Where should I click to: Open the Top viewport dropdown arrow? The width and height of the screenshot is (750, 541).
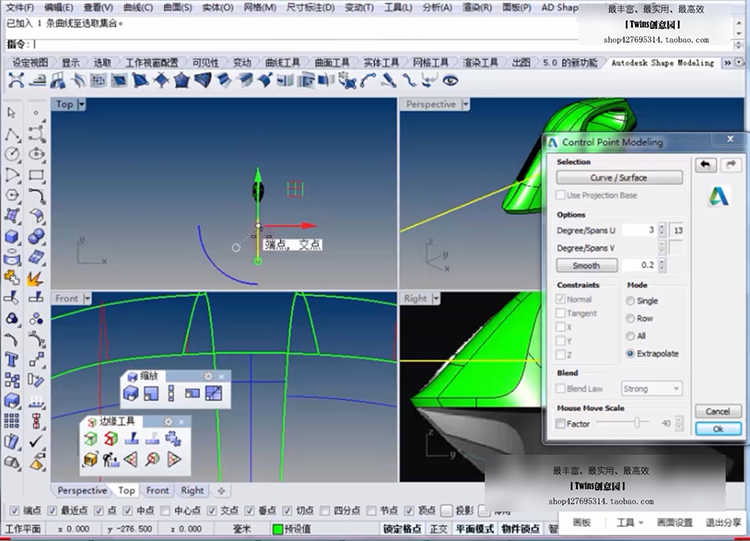(82, 104)
